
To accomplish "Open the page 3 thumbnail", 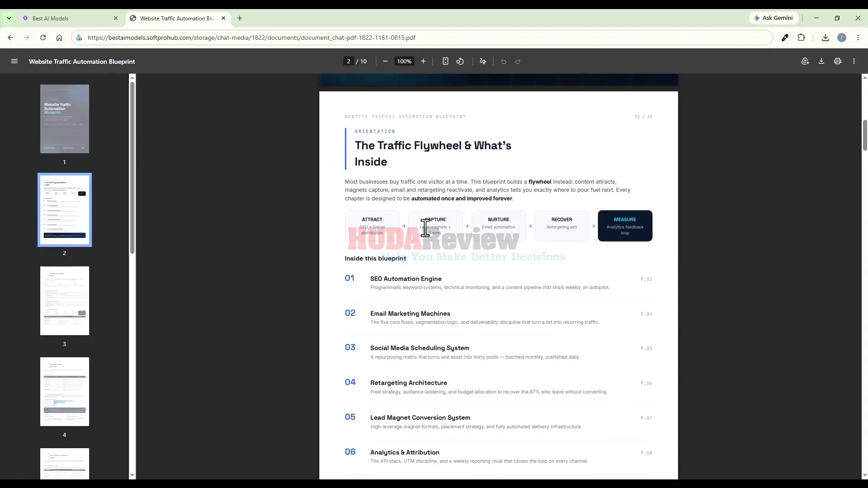I will 65,301.
